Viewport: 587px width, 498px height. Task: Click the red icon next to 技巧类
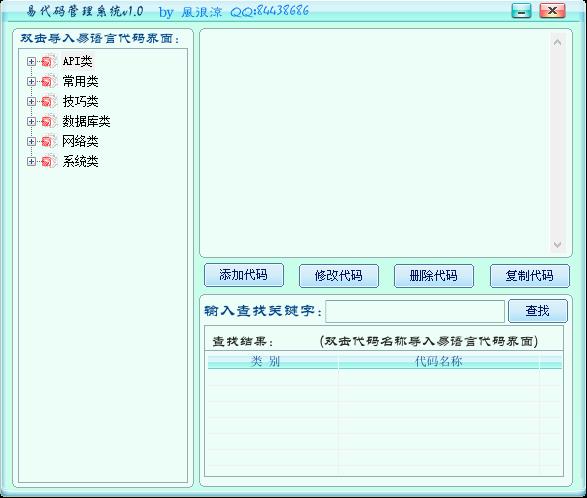48,101
